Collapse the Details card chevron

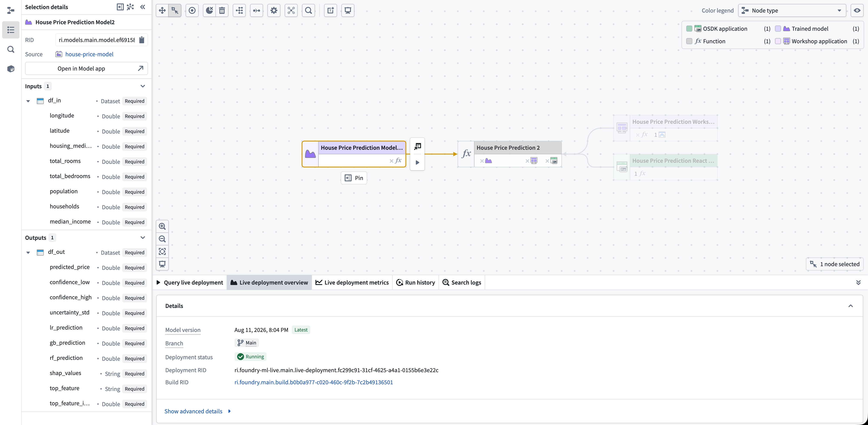pos(851,306)
